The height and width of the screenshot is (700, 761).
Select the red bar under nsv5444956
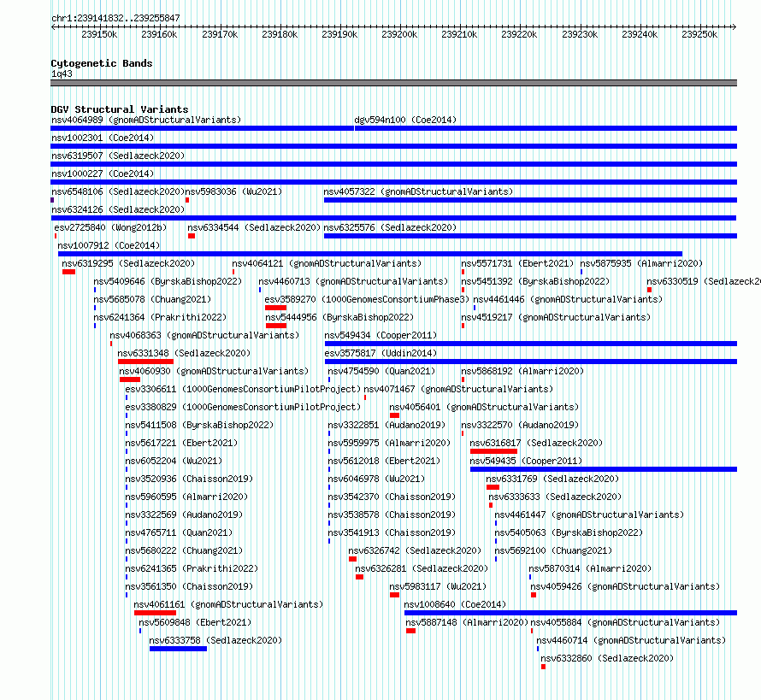click(275, 326)
